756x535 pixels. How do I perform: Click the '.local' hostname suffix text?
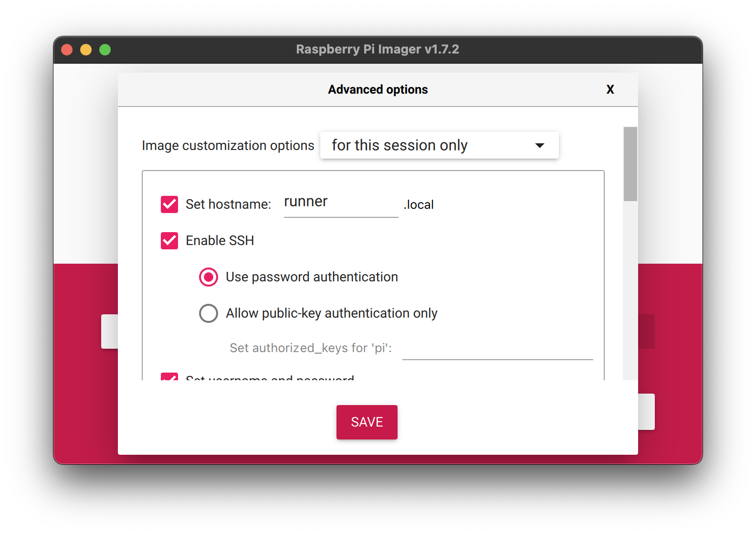pos(419,205)
